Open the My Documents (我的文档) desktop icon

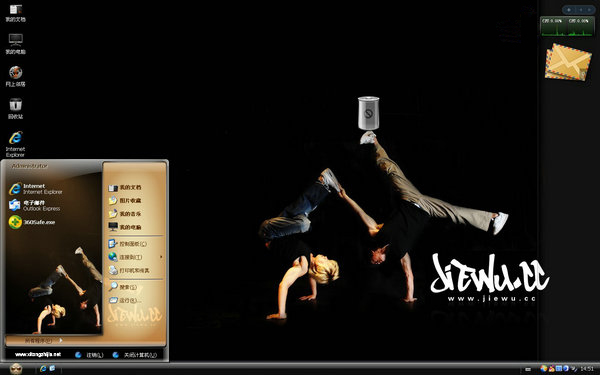(x=15, y=13)
